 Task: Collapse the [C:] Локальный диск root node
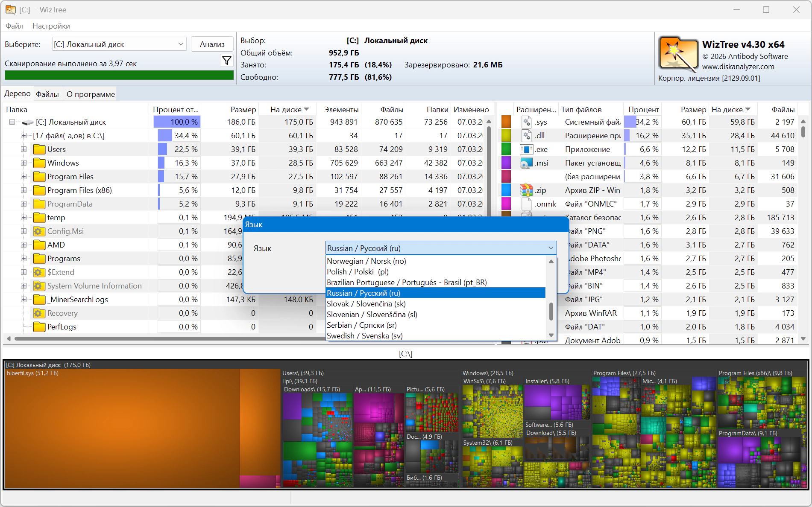(x=12, y=122)
